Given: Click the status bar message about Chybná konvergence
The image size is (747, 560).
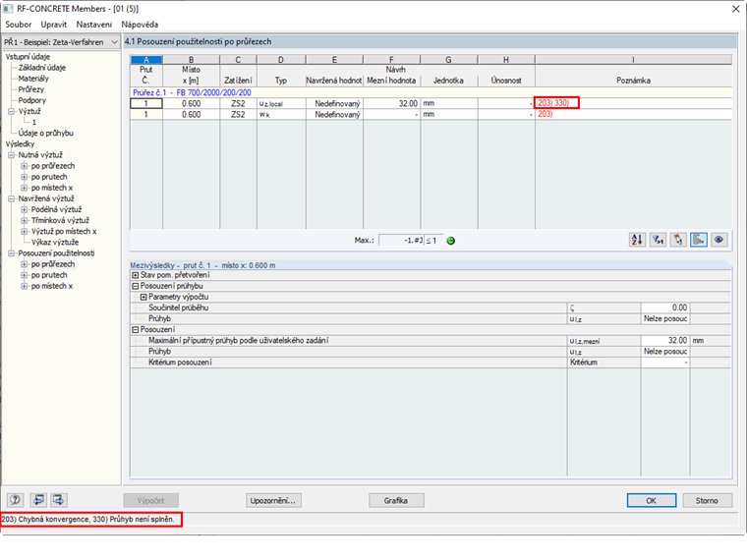Looking at the screenshot, I should tap(88, 519).
